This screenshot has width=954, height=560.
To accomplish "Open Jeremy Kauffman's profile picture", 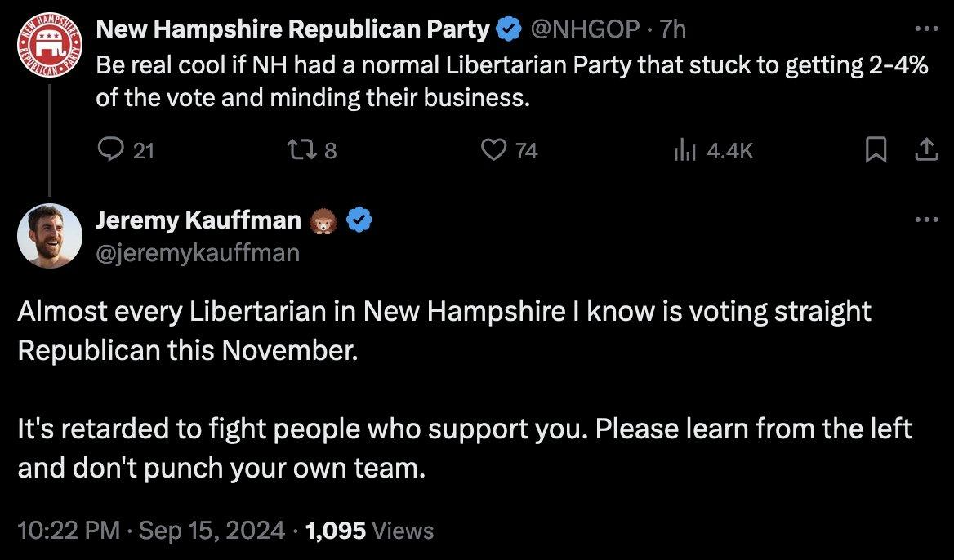I will pyautogui.click(x=50, y=235).
